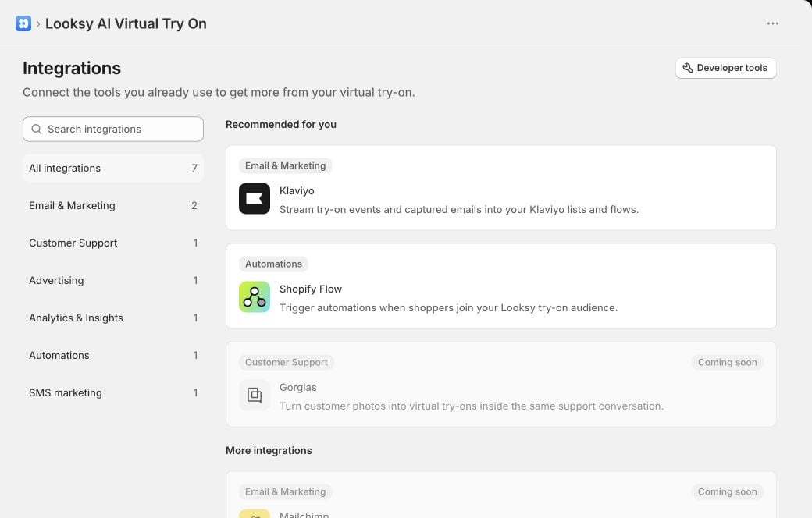Screen dimensions: 812x518
Task: Filter by Customer Support in the sidebar
Action: tap(113, 243)
